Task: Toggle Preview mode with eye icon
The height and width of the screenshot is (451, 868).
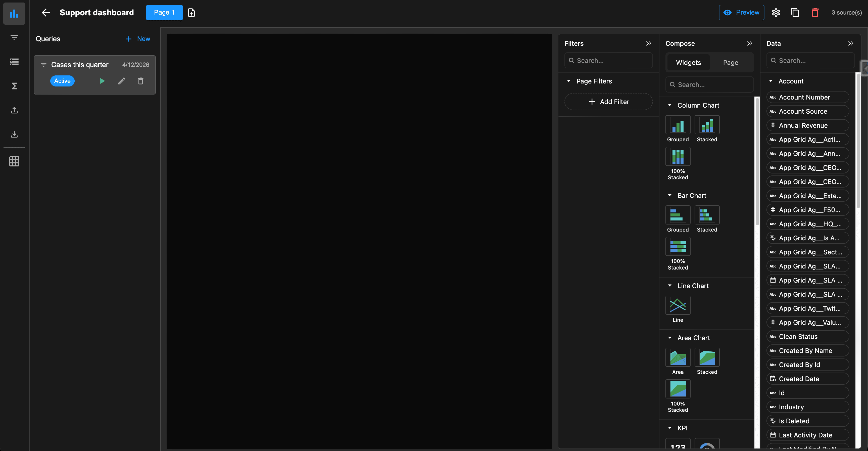Action: 741,13
